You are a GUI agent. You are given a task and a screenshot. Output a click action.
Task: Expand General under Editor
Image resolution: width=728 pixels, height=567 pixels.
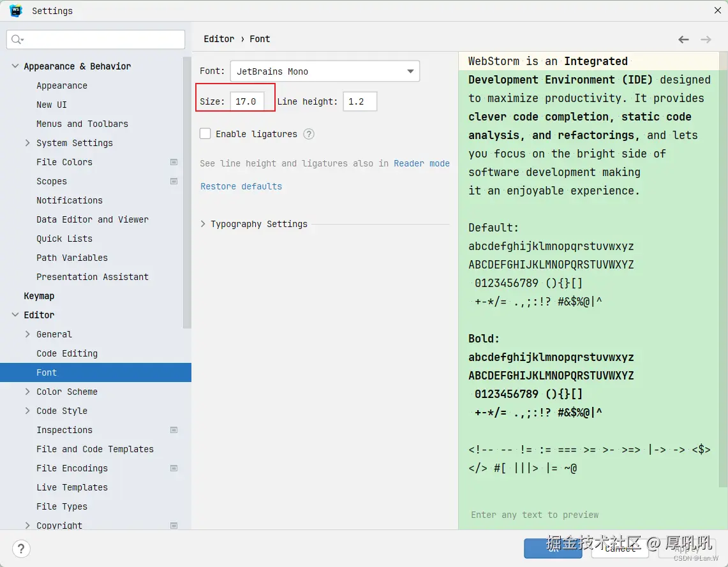[x=27, y=334]
